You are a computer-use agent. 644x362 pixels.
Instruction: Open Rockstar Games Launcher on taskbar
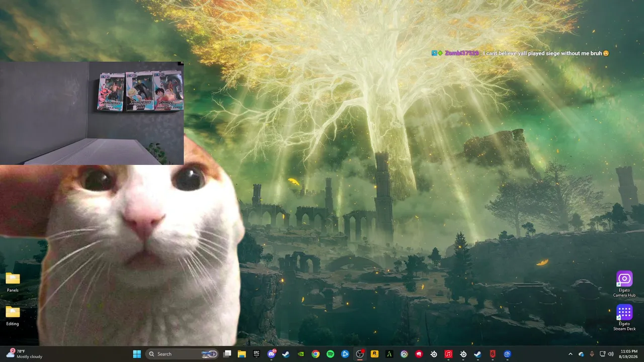click(374, 354)
